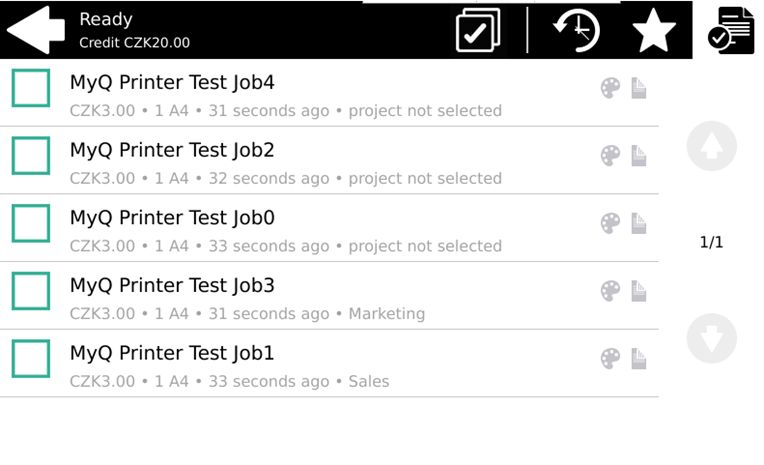Tap the Test Job1 Sales job title
The image size is (764, 465).
[172, 353]
